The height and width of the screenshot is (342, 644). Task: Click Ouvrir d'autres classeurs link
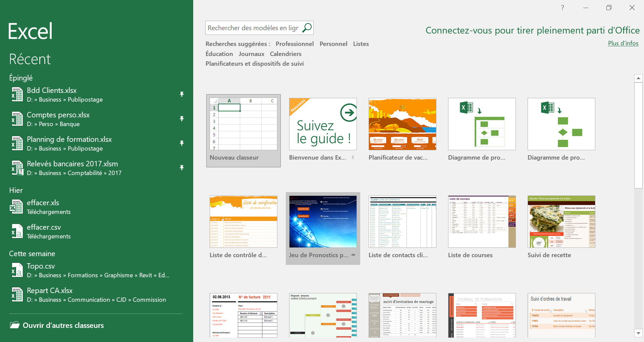tap(63, 325)
